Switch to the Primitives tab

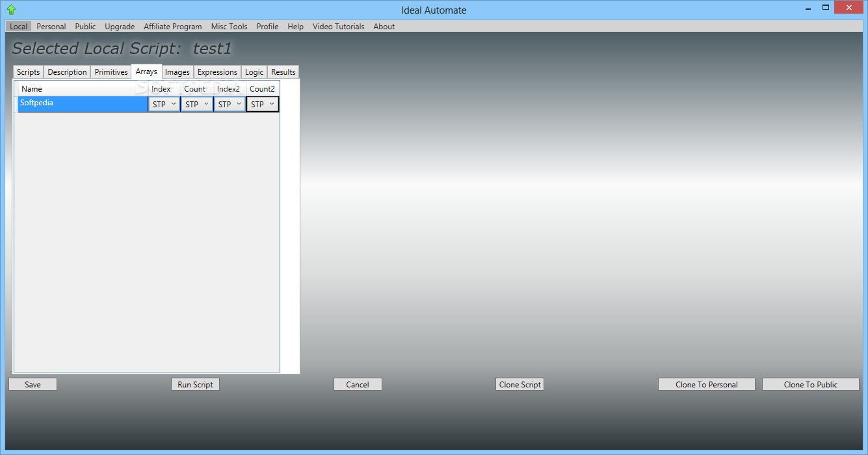[x=111, y=72]
